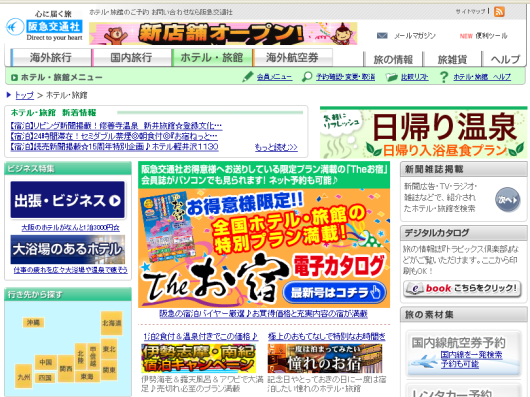Select 甲信越 on the map
This screenshot has width=530, height=397.
pos(93,356)
